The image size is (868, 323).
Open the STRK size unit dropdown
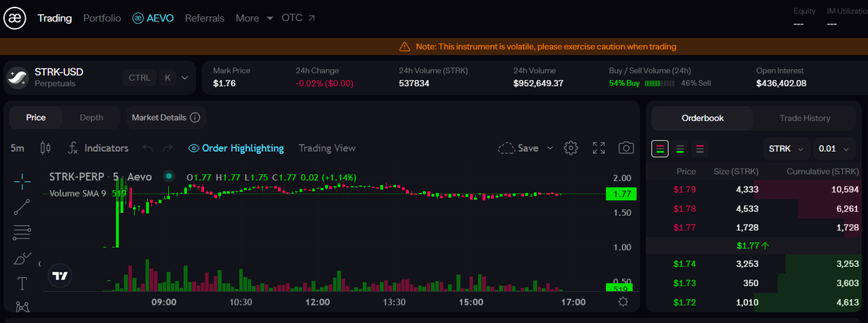pos(787,149)
